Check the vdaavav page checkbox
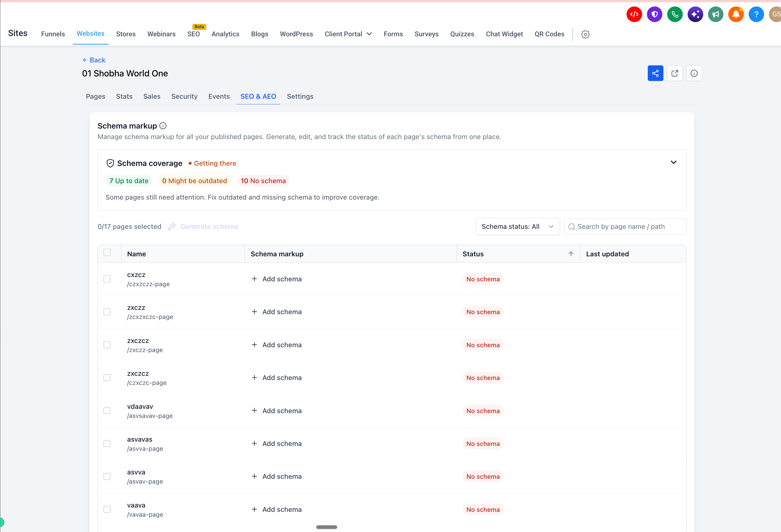This screenshot has width=781, height=532. click(x=107, y=411)
